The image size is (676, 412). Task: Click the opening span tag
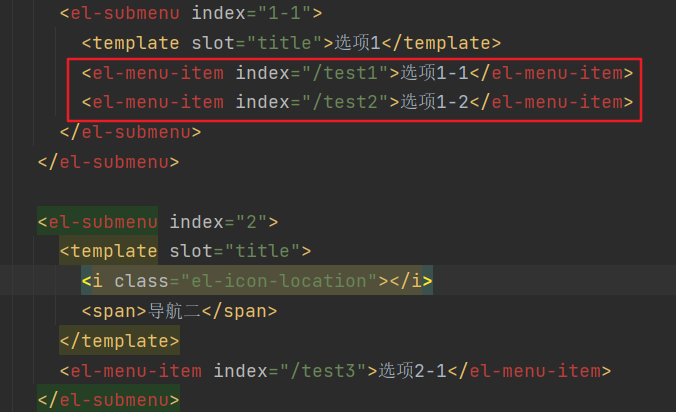tap(114, 311)
